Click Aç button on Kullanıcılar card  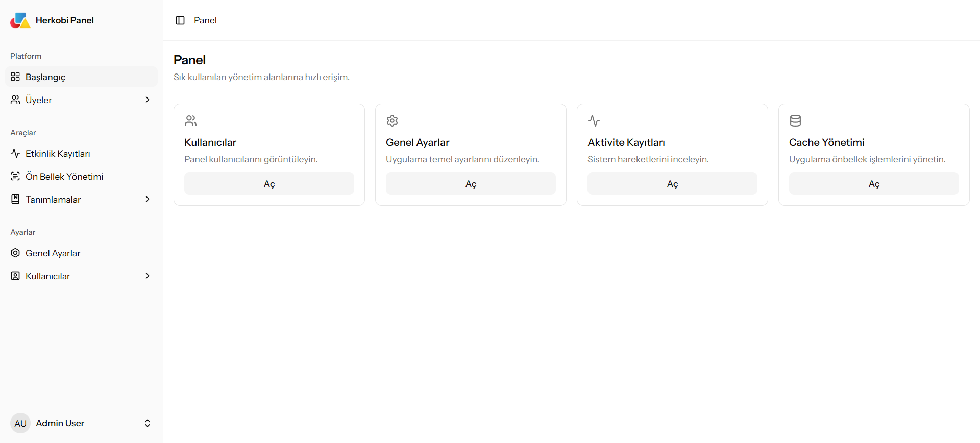(269, 183)
